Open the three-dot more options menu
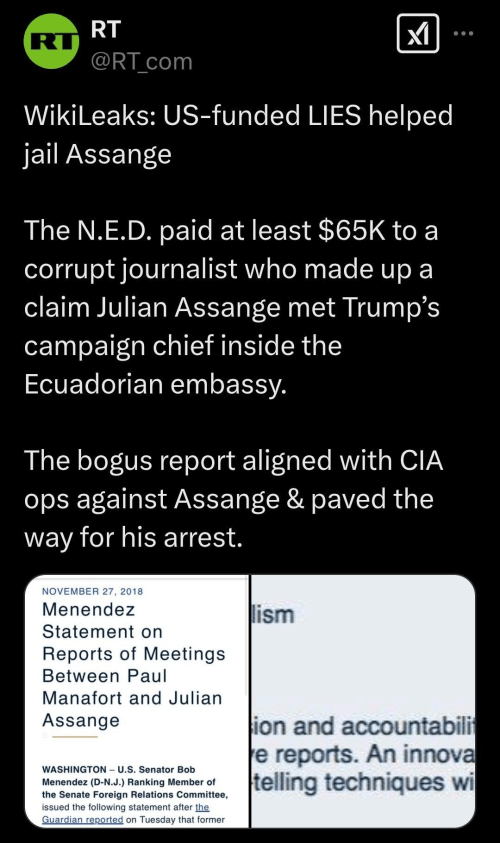 point(463,33)
